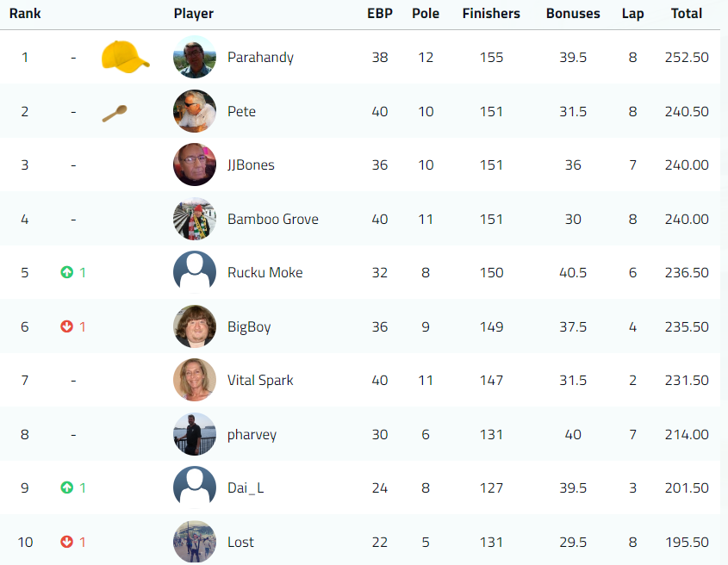The image size is (728, 565).
Task: Click the red down arrow for Lost
Action: [67, 542]
